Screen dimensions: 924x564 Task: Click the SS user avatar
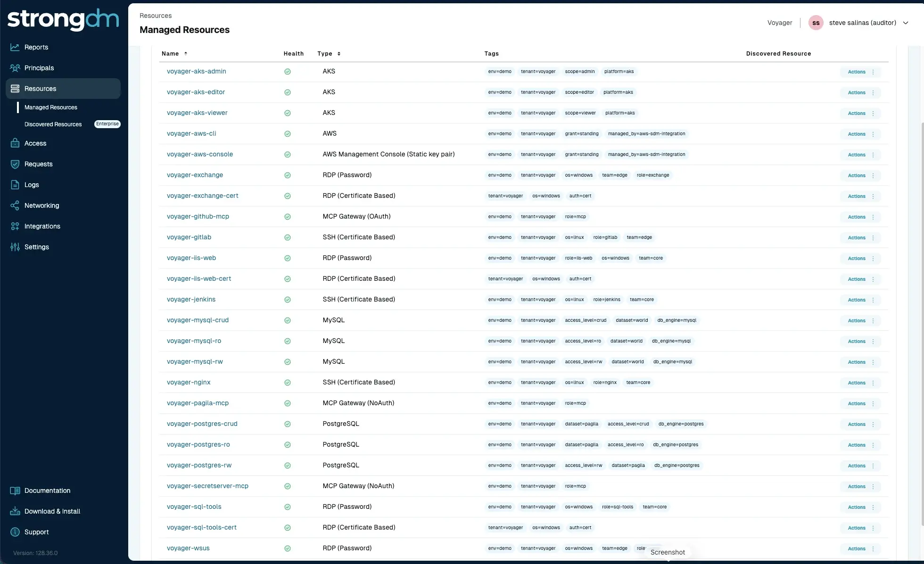coord(816,23)
